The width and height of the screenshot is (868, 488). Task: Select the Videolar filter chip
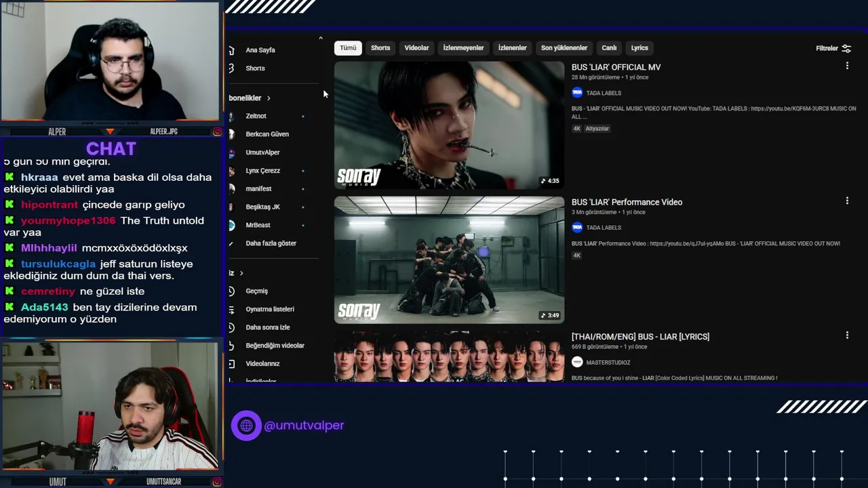tap(416, 48)
